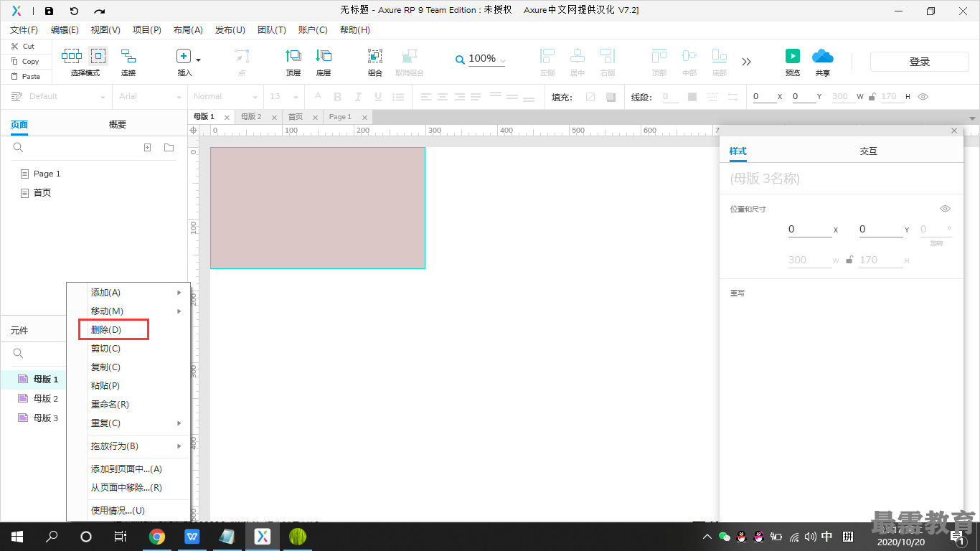This screenshot has height=551, width=980.
Task: Click the 组合 group icon
Action: (375, 56)
